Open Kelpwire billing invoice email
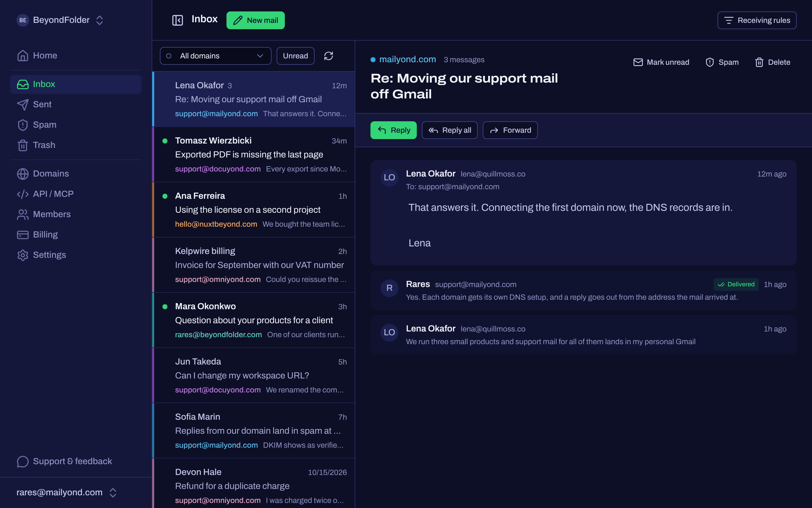The image size is (812, 508). pyautogui.click(x=254, y=265)
